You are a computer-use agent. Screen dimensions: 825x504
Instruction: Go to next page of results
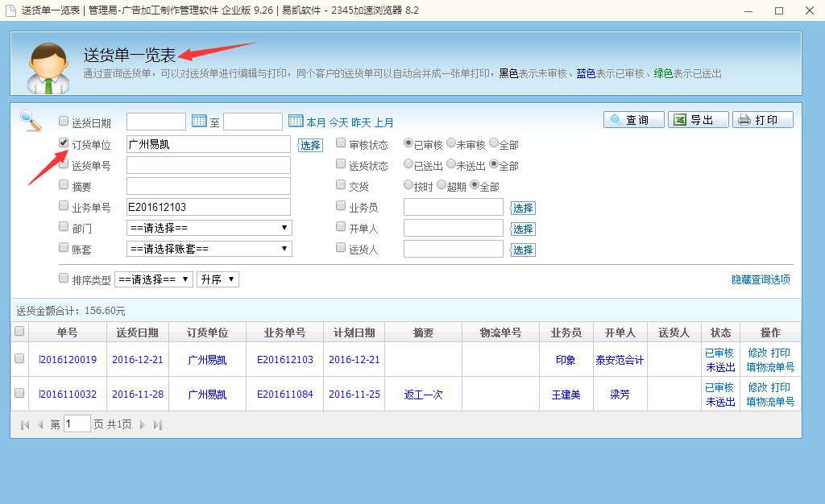point(143,424)
